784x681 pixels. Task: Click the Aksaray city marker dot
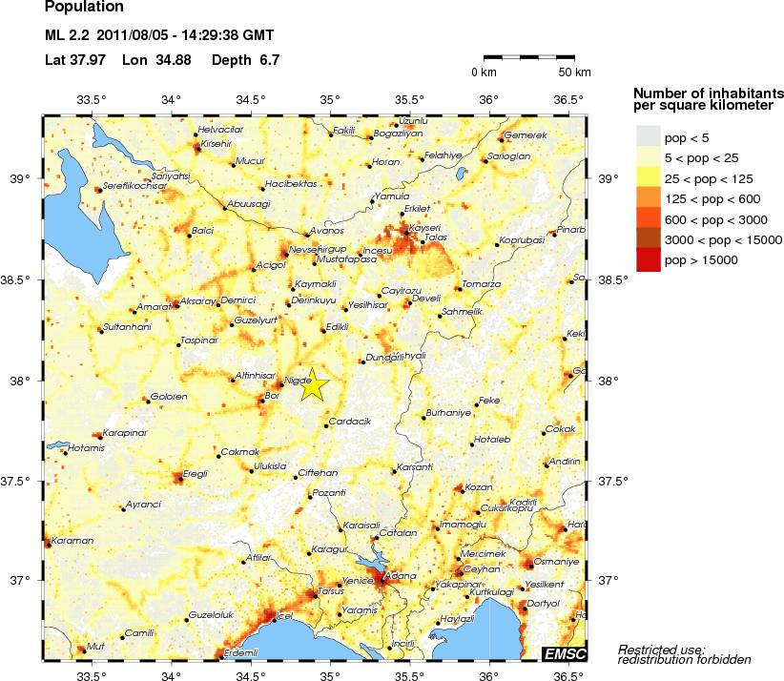176,305
